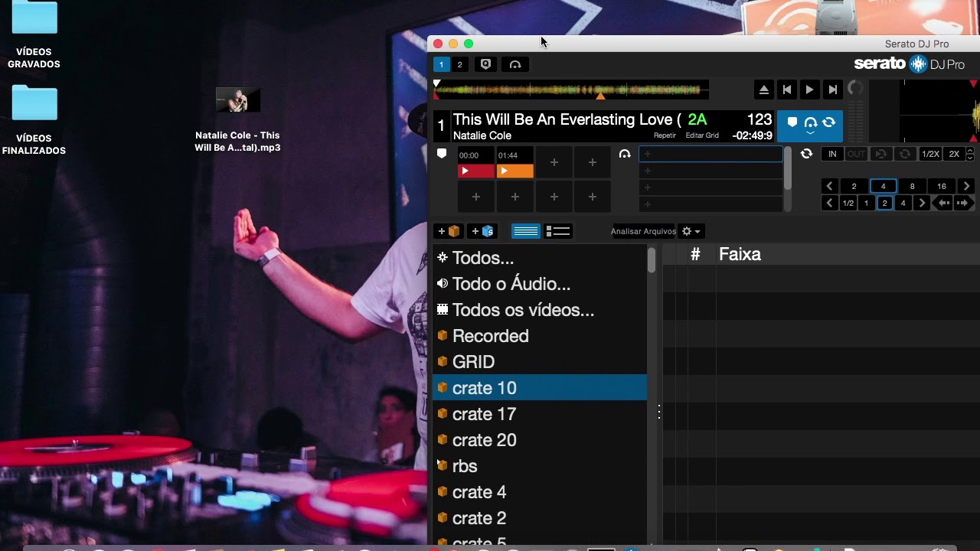Skip to next track button

click(832, 90)
